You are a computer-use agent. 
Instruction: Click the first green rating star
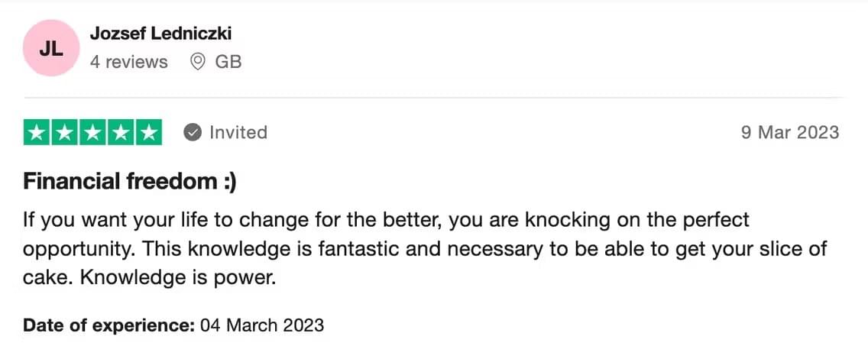point(37,132)
